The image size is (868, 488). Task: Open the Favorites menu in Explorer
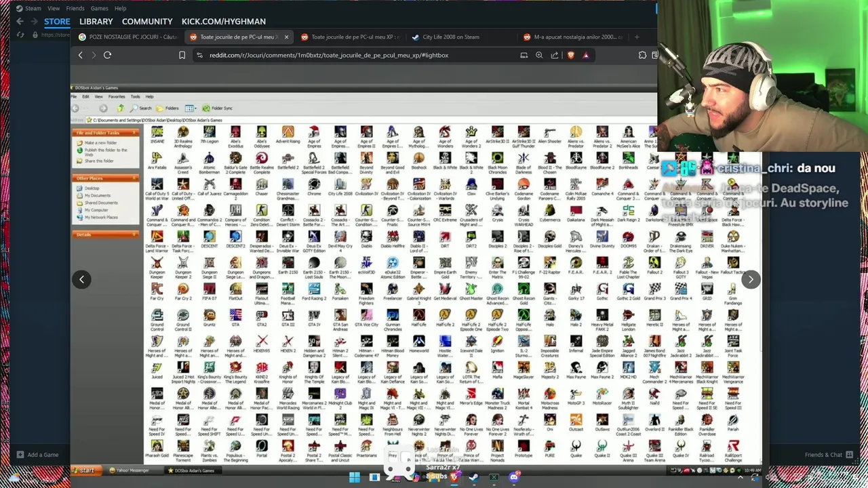[117, 97]
